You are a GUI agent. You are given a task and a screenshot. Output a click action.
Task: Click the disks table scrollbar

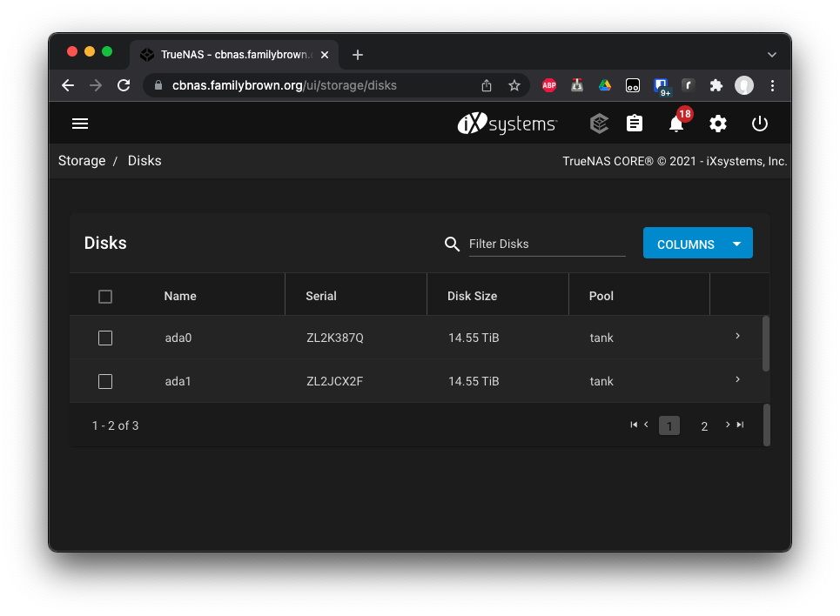[766, 344]
